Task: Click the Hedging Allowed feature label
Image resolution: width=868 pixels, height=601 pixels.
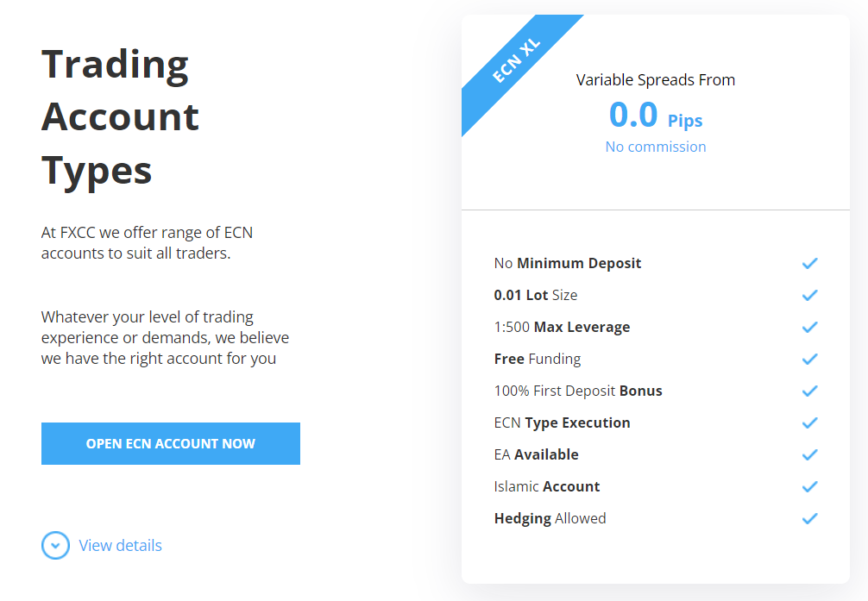Action: [x=550, y=518]
